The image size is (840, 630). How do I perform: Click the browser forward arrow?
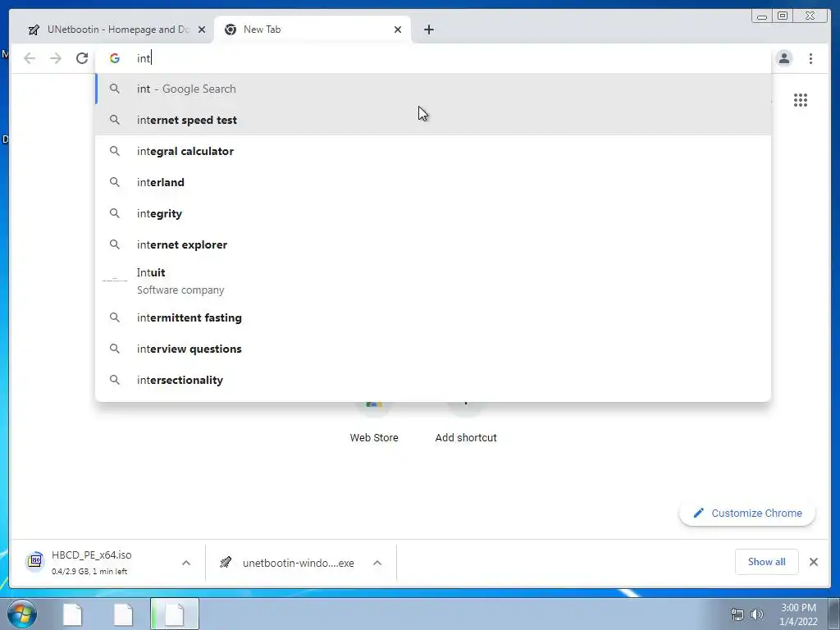coord(56,58)
